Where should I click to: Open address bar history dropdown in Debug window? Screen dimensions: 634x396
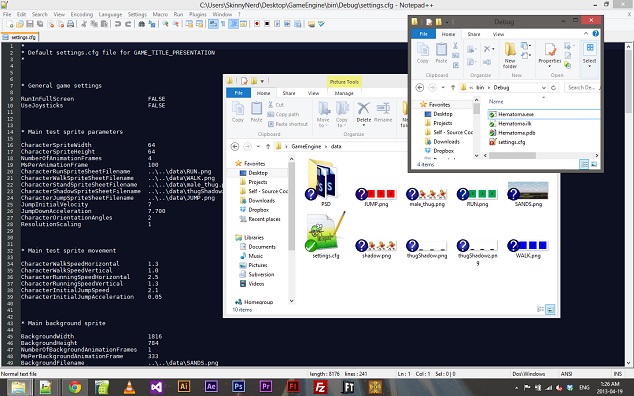(x=544, y=87)
